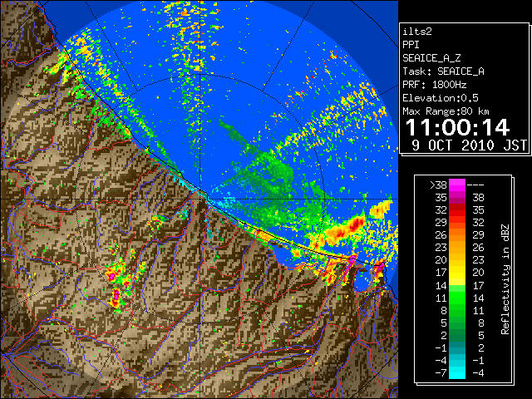Pick the dark red legend swatch
Viewport: 532px width, 399px height.
pos(457,207)
